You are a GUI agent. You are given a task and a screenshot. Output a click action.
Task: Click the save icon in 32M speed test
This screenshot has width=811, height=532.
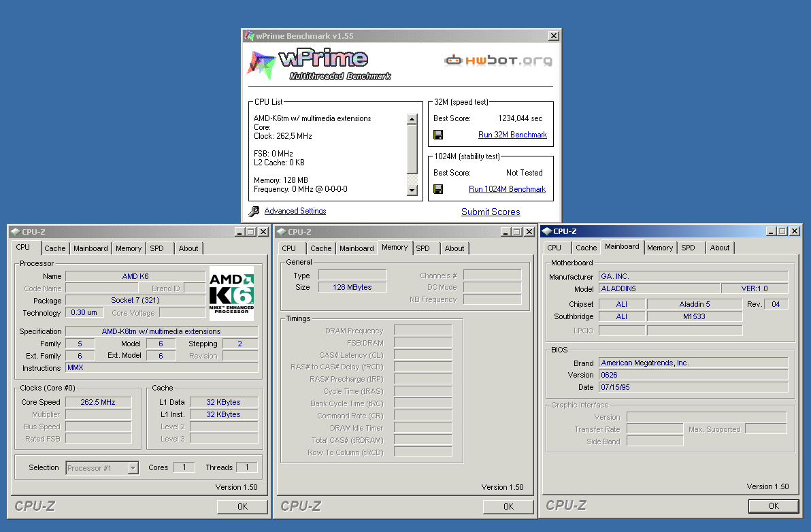[x=438, y=135]
